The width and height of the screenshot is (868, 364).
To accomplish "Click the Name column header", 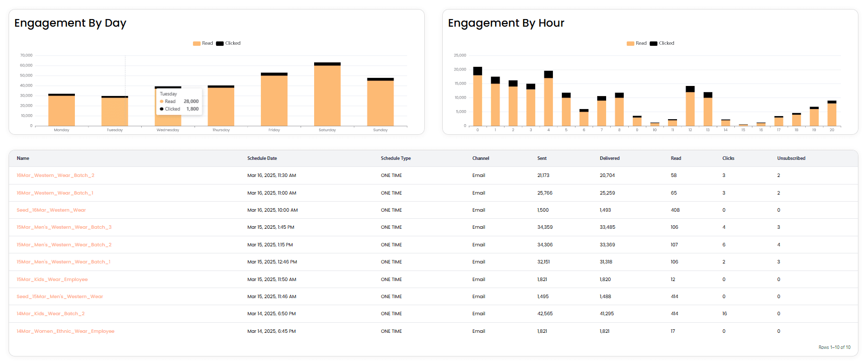I will 23,158.
